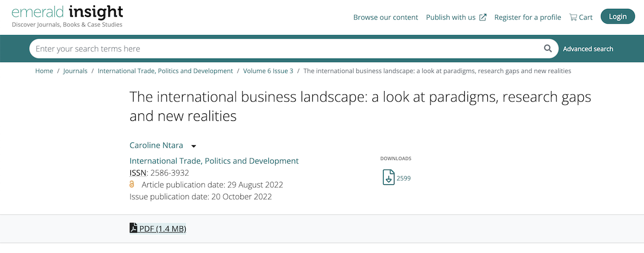The image size is (644, 253).
Task: Go to Register for a profile
Action: pyautogui.click(x=528, y=17)
